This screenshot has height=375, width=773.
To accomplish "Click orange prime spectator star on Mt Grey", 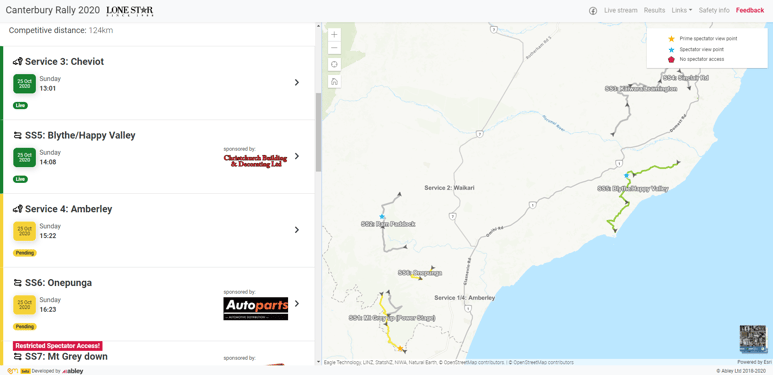I will 400,348.
